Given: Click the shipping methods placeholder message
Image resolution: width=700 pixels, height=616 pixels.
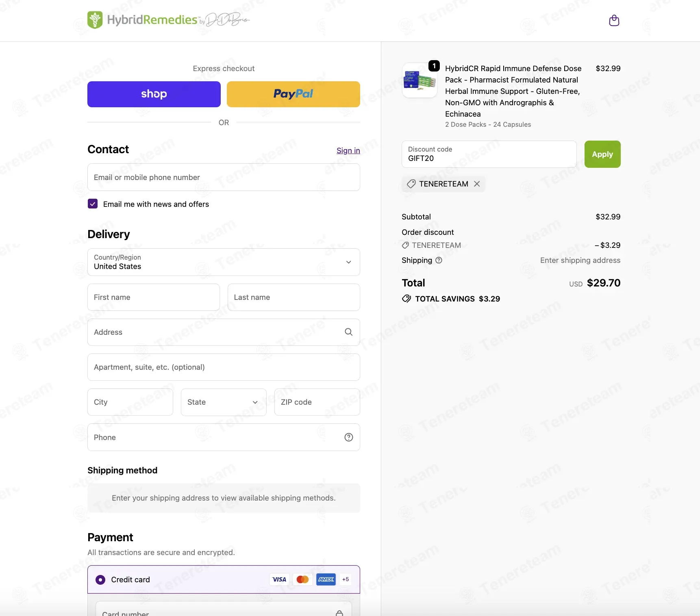Looking at the screenshot, I should [x=224, y=498].
